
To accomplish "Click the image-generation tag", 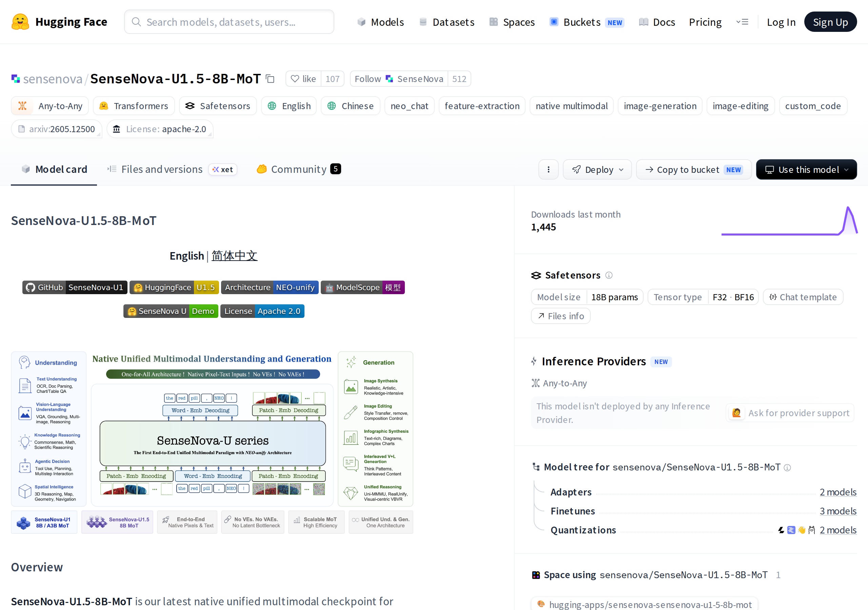I will click(660, 106).
